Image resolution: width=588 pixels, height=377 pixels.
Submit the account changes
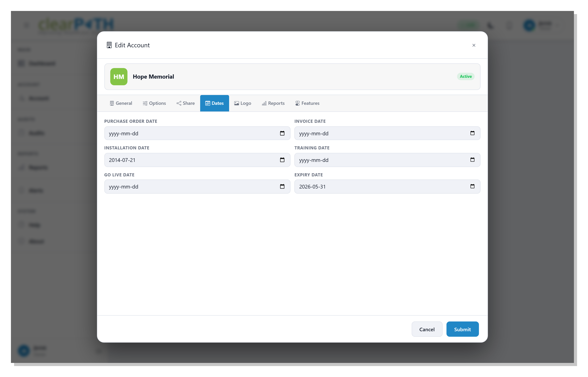click(x=462, y=329)
